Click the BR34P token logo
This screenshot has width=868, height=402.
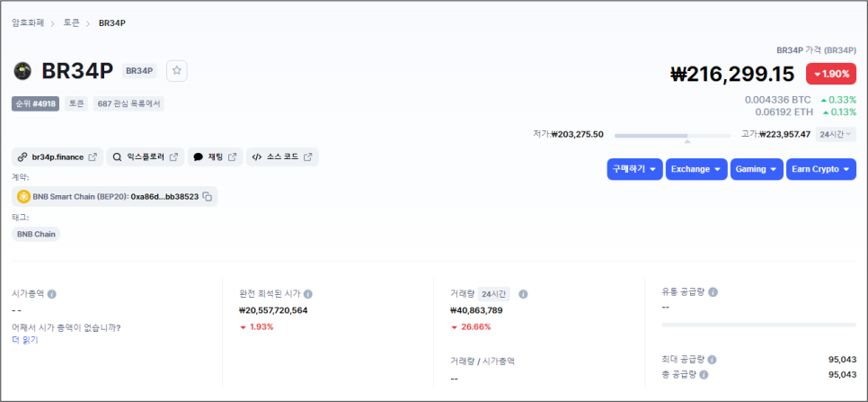[22, 71]
